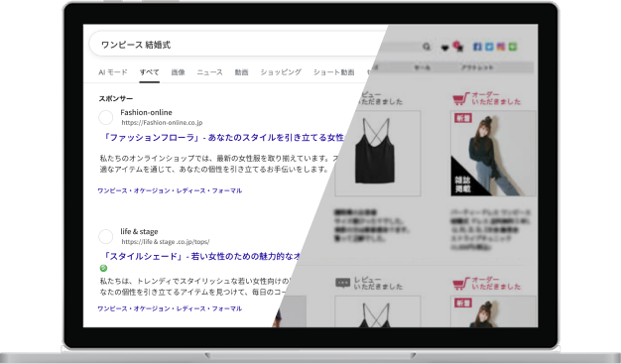The height and width of the screenshot is (364, 621).
Task: Open the upper black camisole product image
Action: click(x=377, y=154)
